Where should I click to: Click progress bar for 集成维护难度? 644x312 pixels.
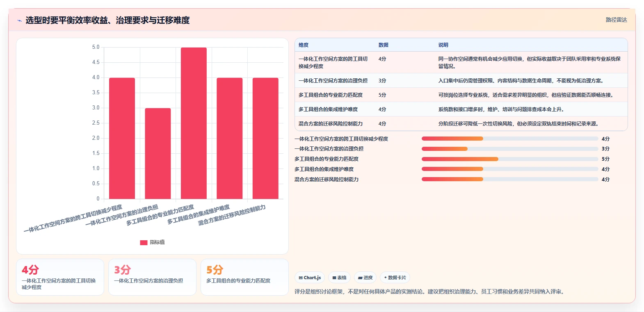pos(510,169)
